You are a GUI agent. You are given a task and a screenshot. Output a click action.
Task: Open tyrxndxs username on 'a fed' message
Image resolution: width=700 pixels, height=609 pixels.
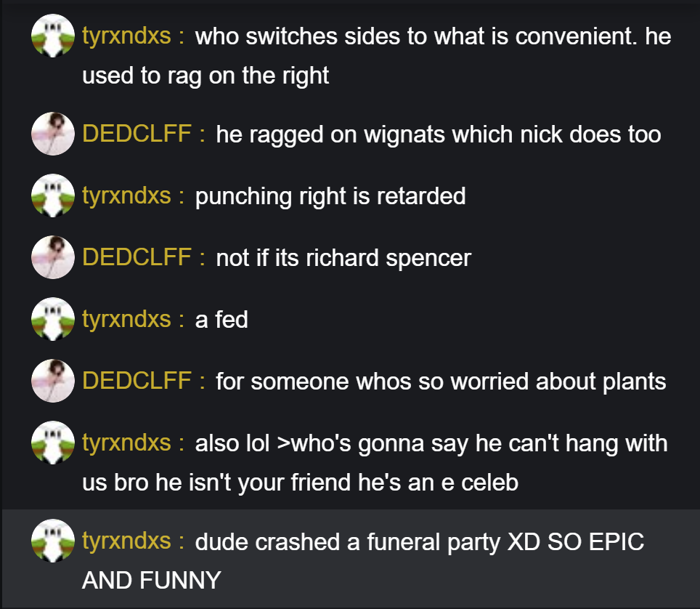[x=126, y=319]
